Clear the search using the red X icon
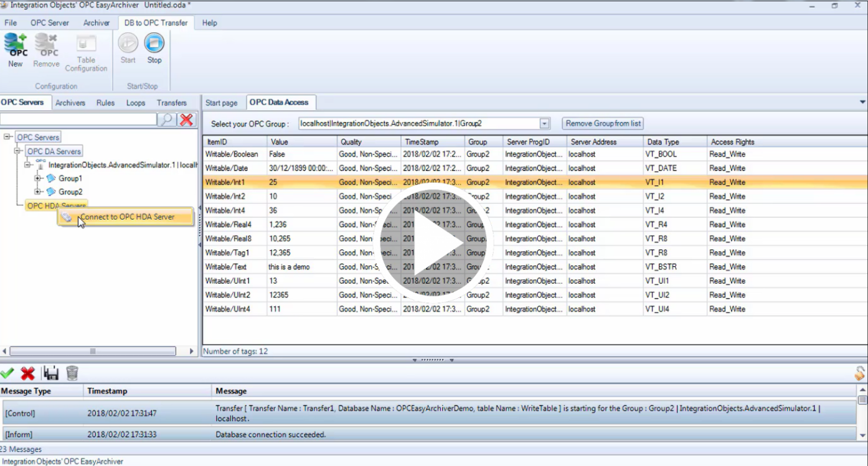 coord(186,119)
